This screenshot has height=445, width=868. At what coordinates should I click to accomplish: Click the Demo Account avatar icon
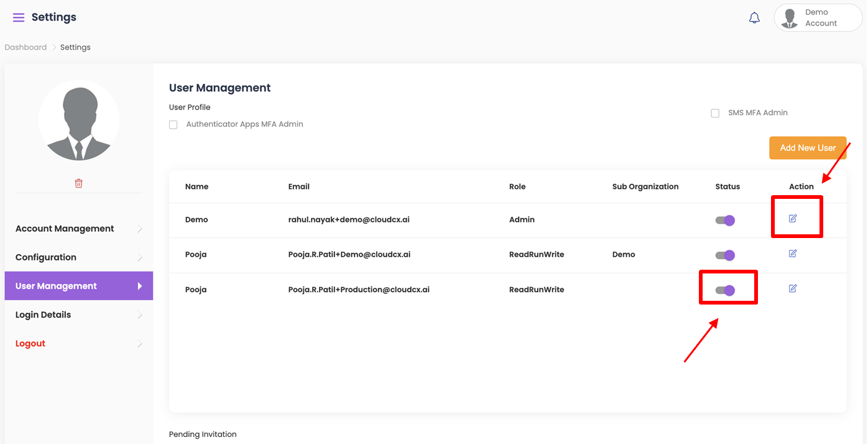[x=790, y=18]
